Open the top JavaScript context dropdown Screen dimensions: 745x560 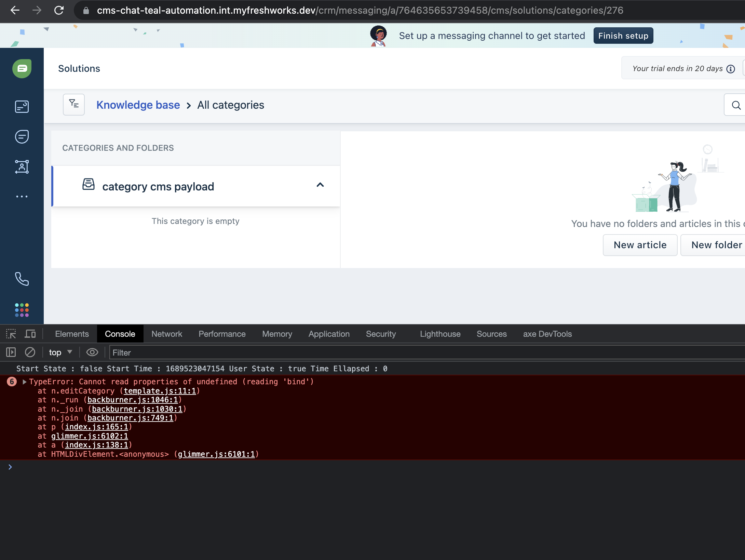(60, 352)
